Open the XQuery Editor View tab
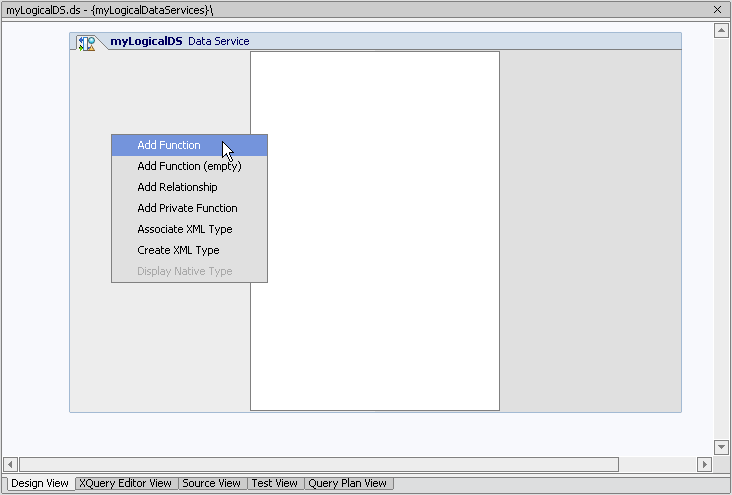The image size is (732, 495). pyautogui.click(x=126, y=483)
